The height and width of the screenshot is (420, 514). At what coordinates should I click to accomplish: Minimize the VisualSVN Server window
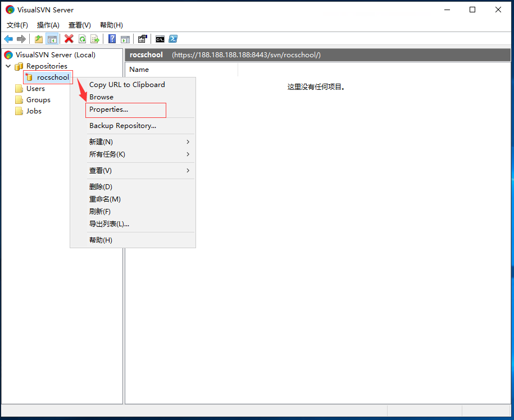pos(447,10)
